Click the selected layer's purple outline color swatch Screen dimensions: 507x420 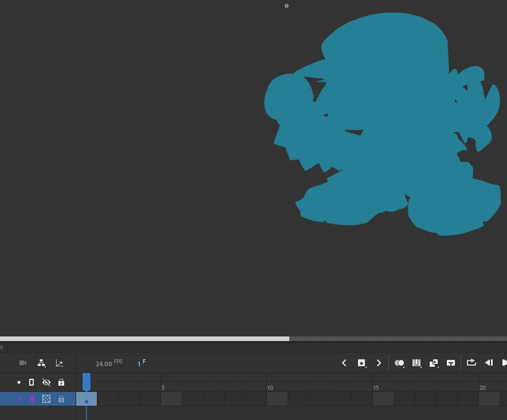pos(32,399)
